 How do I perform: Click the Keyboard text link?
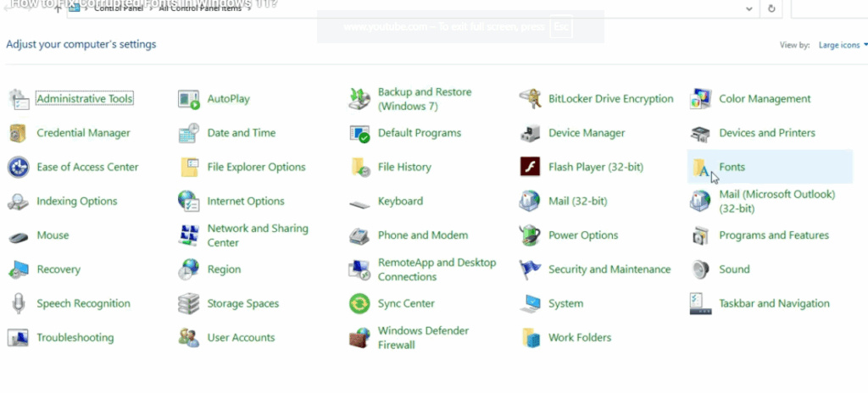tap(400, 202)
